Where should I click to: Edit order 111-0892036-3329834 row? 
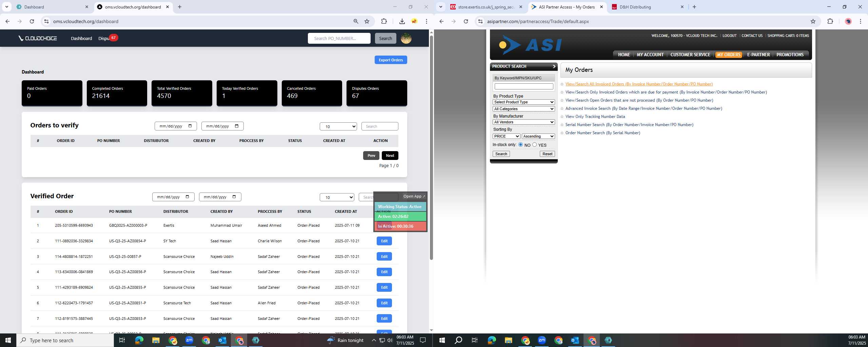pyautogui.click(x=384, y=241)
